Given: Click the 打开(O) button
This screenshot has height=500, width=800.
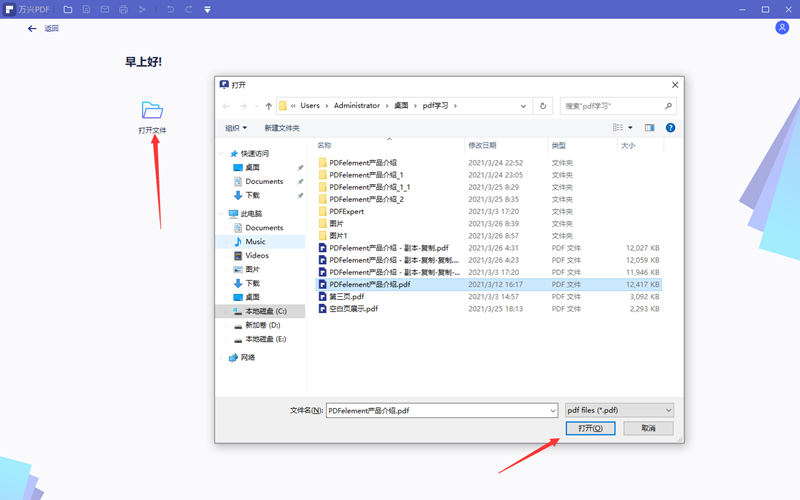Looking at the screenshot, I should pyautogui.click(x=590, y=428).
